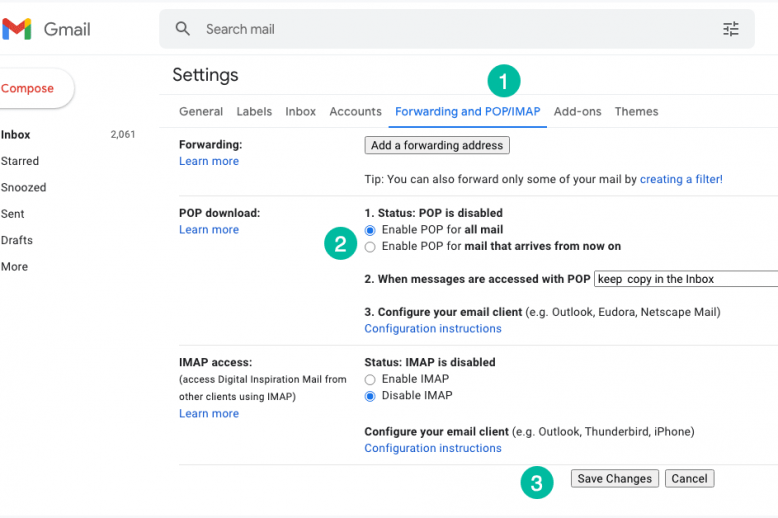778x518 pixels.
Task: Click the search magnifier icon
Action: pos(182,29)
